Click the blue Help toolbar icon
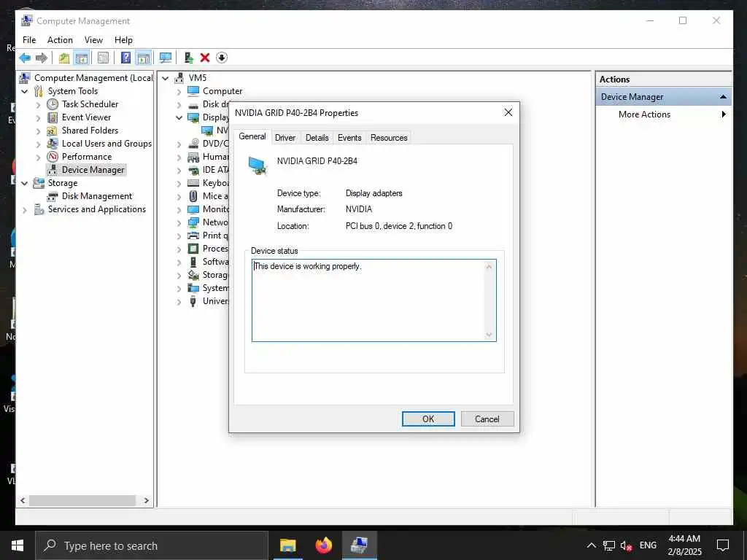The width and height of the screenshot is (747, 560). tap(125, 58)
